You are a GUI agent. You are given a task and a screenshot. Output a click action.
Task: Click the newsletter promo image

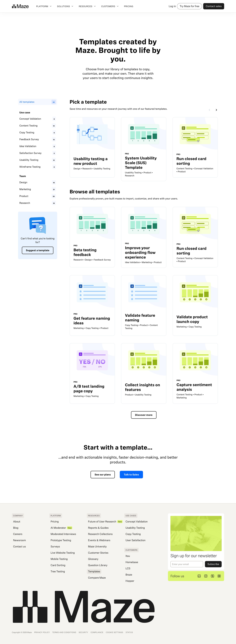tap(196, 533)
